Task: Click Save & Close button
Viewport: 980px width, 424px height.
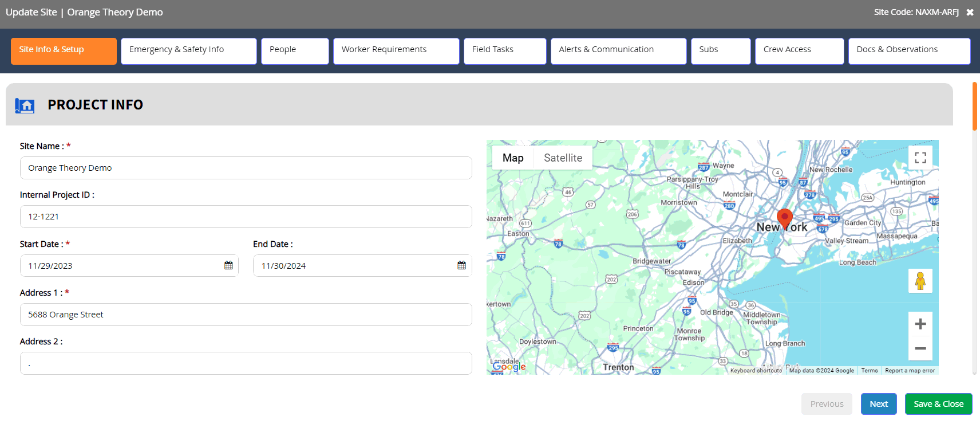Action: point(939,404)
